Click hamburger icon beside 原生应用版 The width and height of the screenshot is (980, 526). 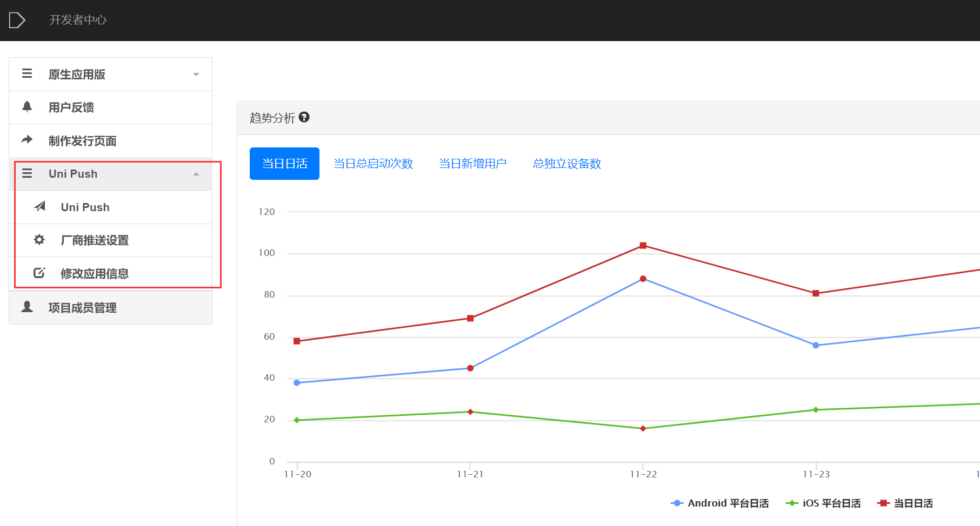pyautogui.click(x=27, y=73)
